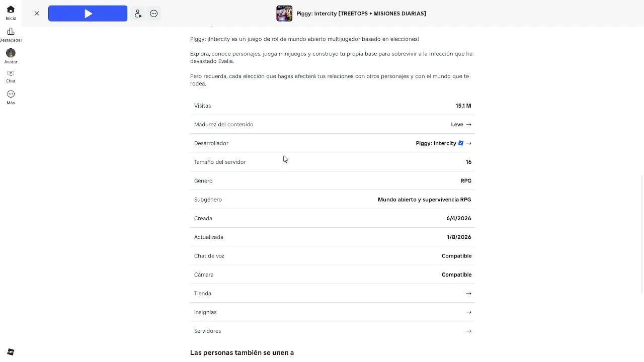644x362 pixels.
Task: Click the Tamaño del servidor label
Action: click(x=220, y=162)
